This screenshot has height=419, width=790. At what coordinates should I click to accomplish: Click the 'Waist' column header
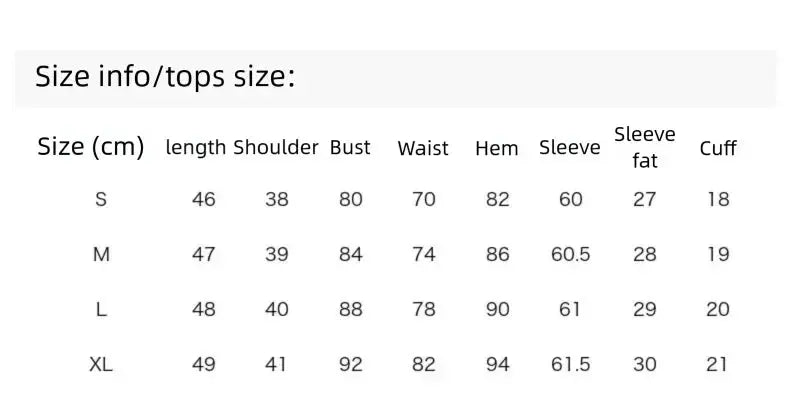coord(423,149)
